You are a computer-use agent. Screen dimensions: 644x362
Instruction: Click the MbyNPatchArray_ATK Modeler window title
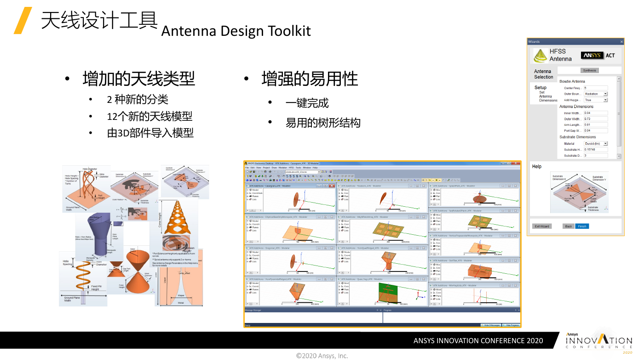coord(364,217)
